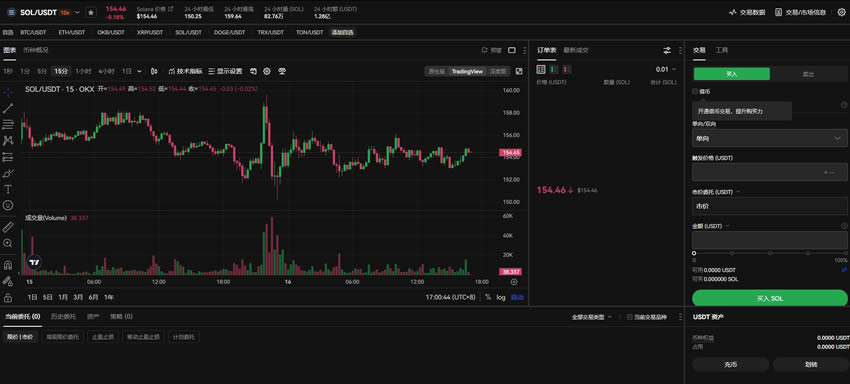
Task: Select the BTC/USDT favorite pair
Action: tap(33, 33)
